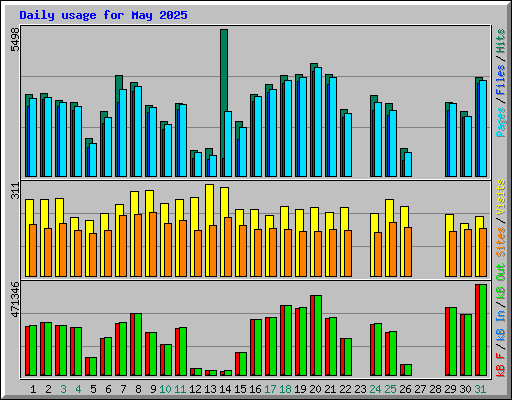Click the 'Daily usage for May 2025' title
Screen dimensions: 512x400
click(103, 15)
